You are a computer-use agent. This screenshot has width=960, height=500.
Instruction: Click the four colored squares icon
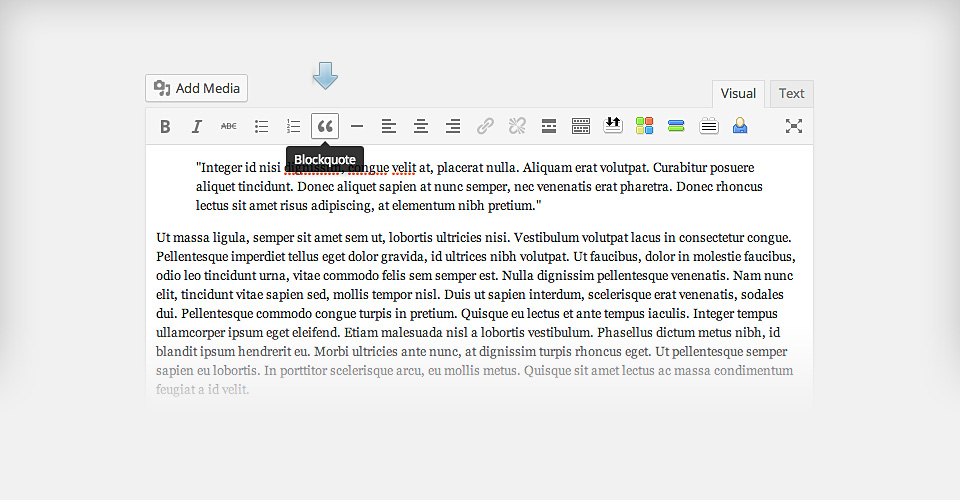click(645, 125)
